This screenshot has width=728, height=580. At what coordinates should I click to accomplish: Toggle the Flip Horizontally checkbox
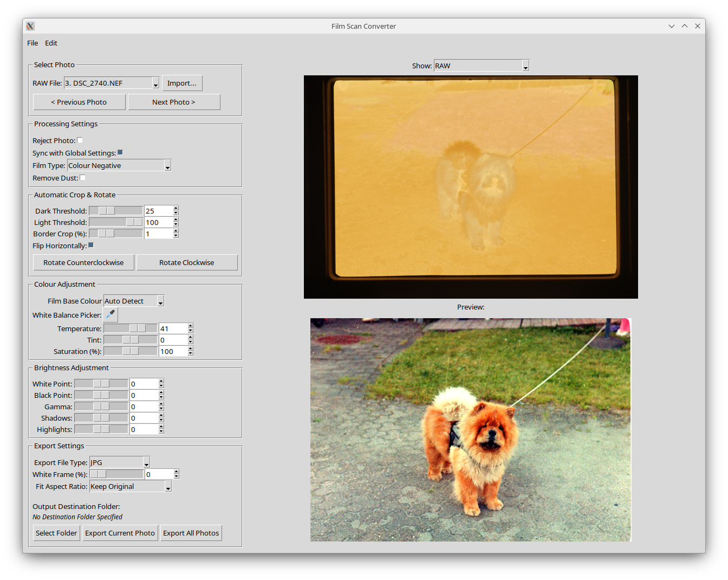tap(91, 246)
